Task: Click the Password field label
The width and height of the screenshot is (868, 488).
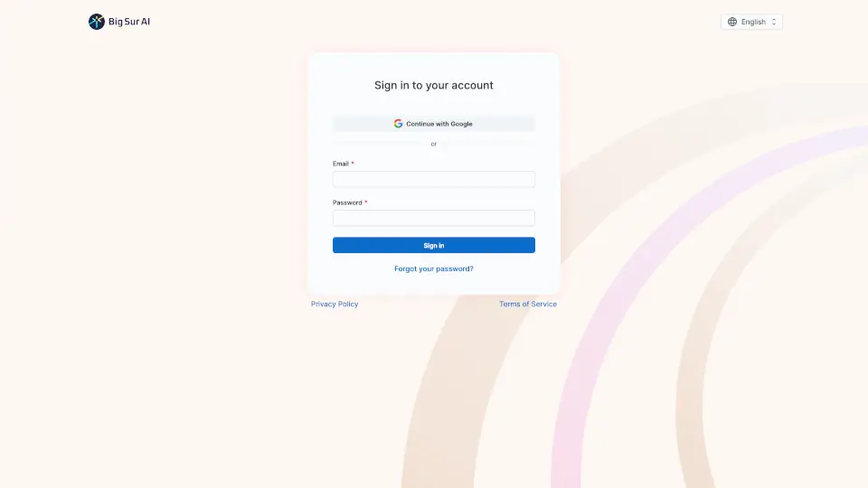Action: click(347, 202)
